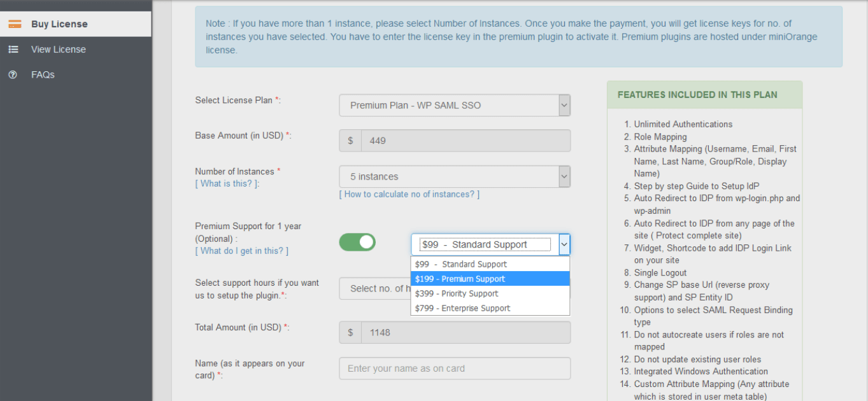Open the support hours dropdown

[x=374, y=288]
